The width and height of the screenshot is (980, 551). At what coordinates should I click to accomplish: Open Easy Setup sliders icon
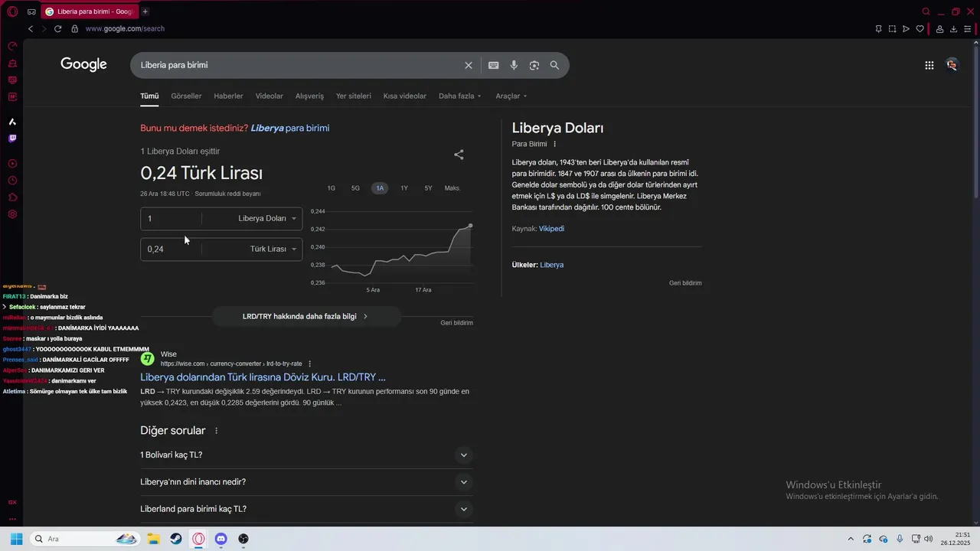pos(968,29)
